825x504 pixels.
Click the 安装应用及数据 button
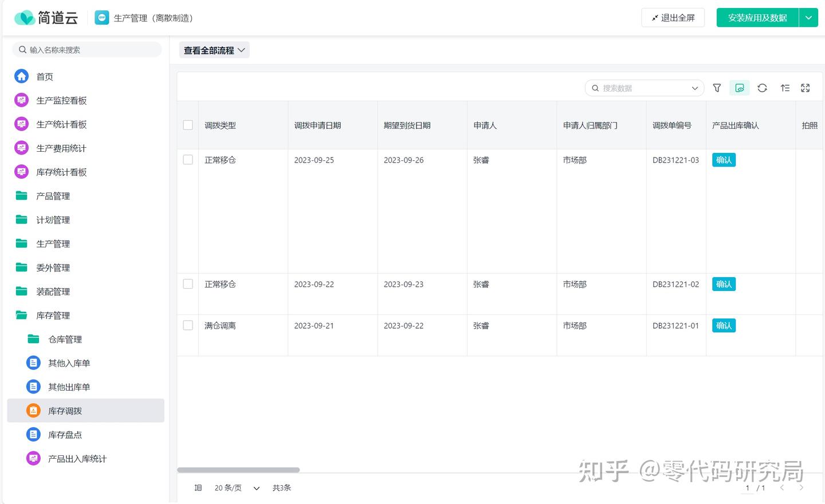(757, 18)
